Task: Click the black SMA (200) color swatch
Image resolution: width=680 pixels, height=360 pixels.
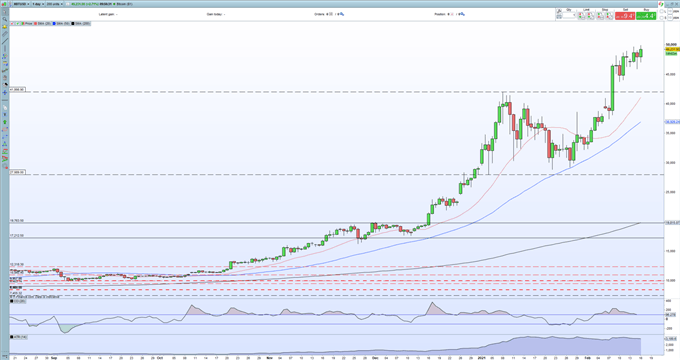Action: pos(73,23)
